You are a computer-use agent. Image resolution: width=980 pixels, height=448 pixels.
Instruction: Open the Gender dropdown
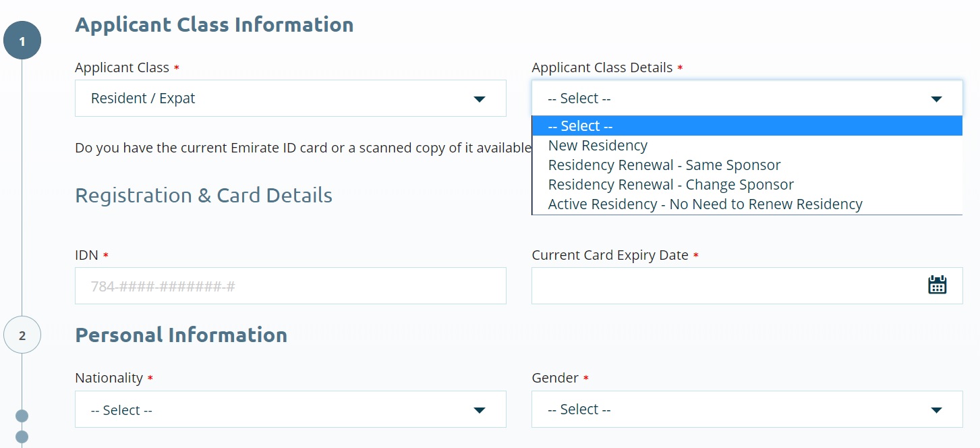tap(747, 410)
